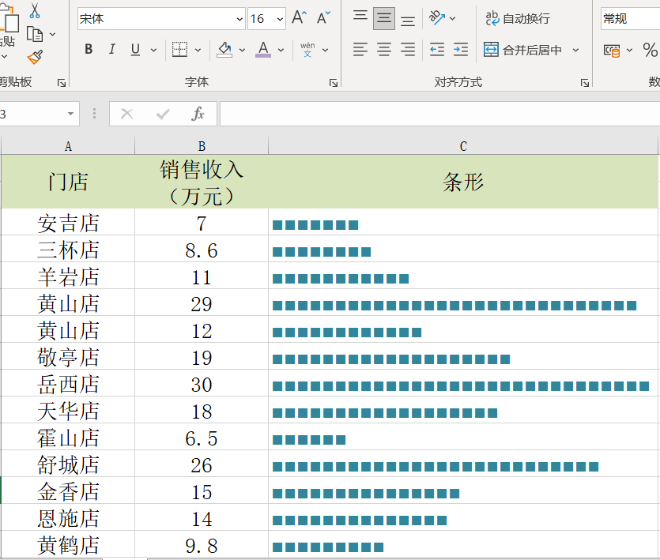Center text horizontally

click(384, 50)
